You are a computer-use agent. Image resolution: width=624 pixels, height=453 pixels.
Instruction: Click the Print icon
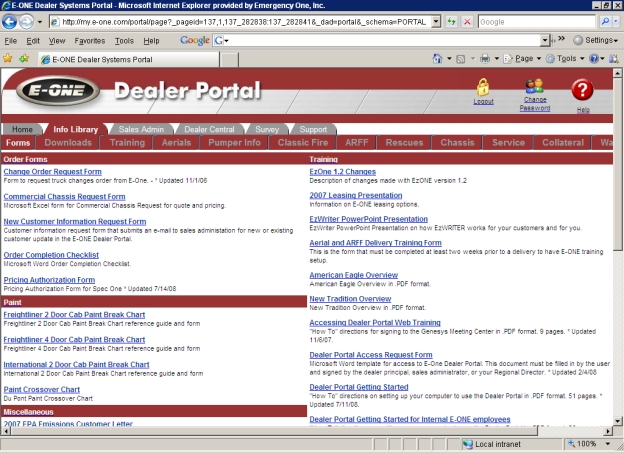[485, 59]
